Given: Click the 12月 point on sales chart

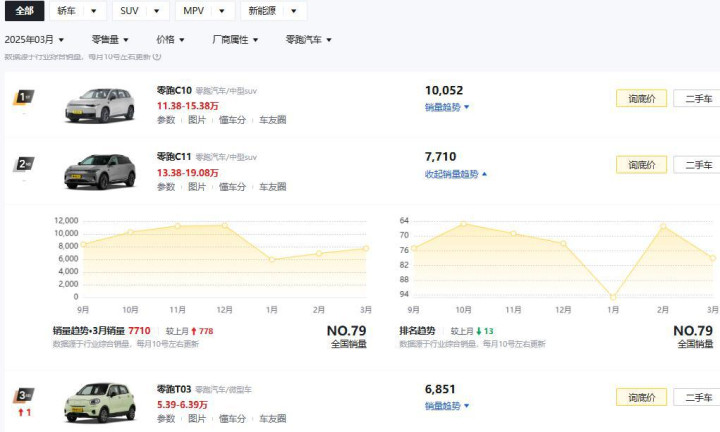Looking at the screenshot, I should tap(225, 225).
